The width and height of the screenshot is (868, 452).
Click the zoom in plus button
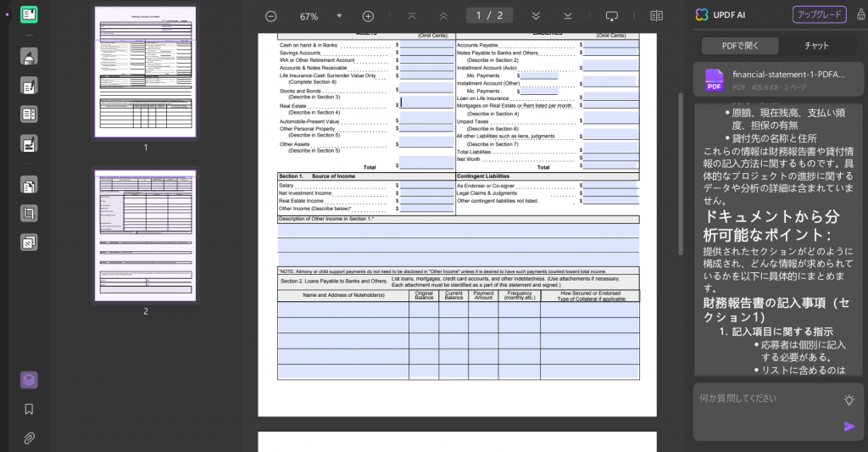pos(368,16)
